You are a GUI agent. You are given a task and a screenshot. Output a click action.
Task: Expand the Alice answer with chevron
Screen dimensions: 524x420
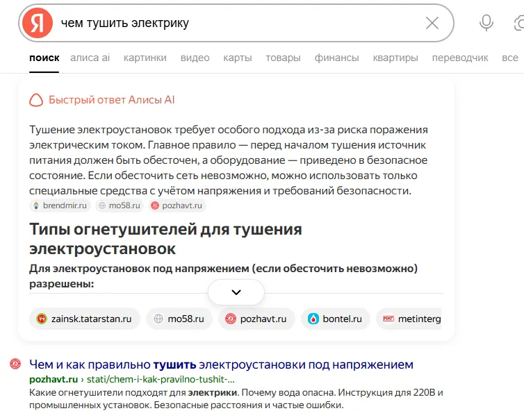point(236,292)
